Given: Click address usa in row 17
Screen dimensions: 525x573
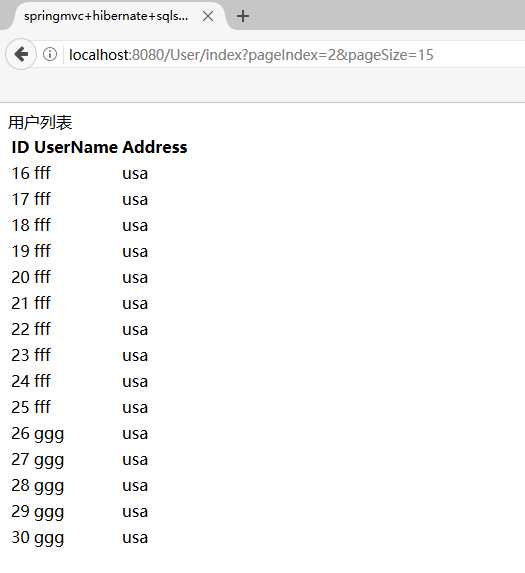Looking at the screenshot, I should coord(135,200).
